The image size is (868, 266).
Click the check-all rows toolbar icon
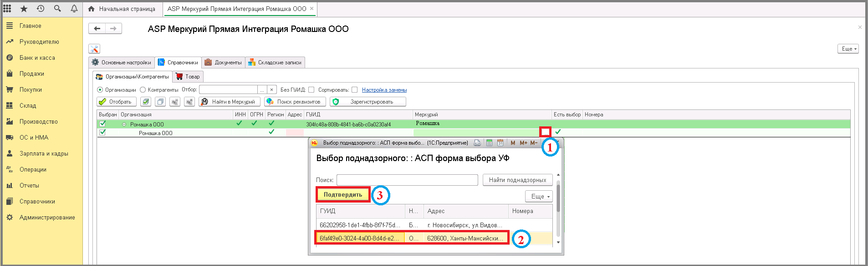pos(146,102)
